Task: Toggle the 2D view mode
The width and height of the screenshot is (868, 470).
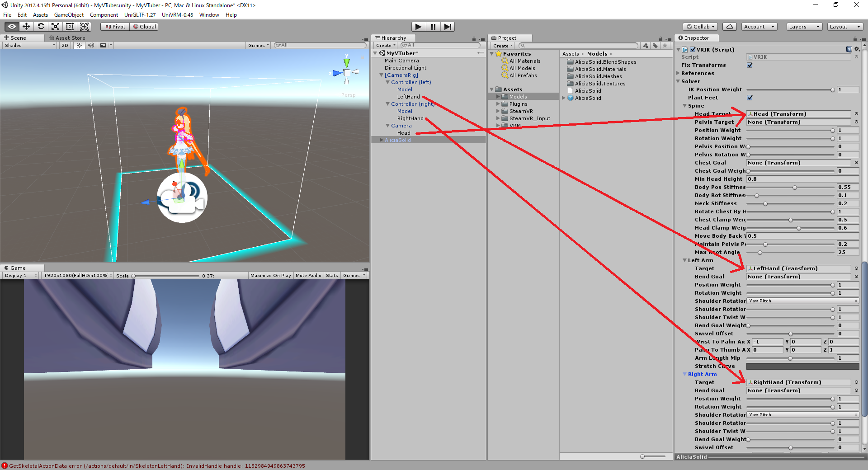Action: [64, 45]
